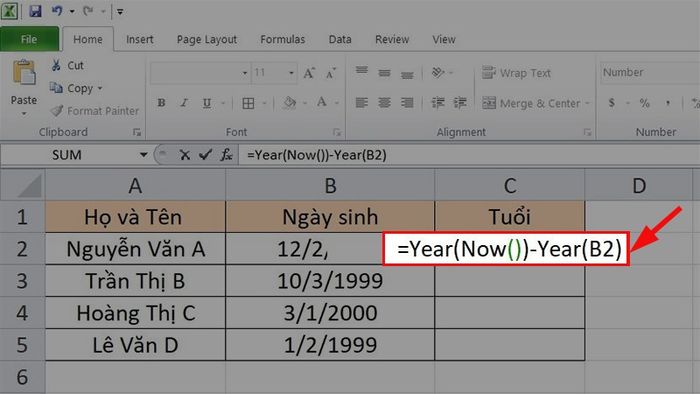Viewport: 700px width, 394px height.
Task: Switch to the Formulas tab
Action: coord(283,39)
